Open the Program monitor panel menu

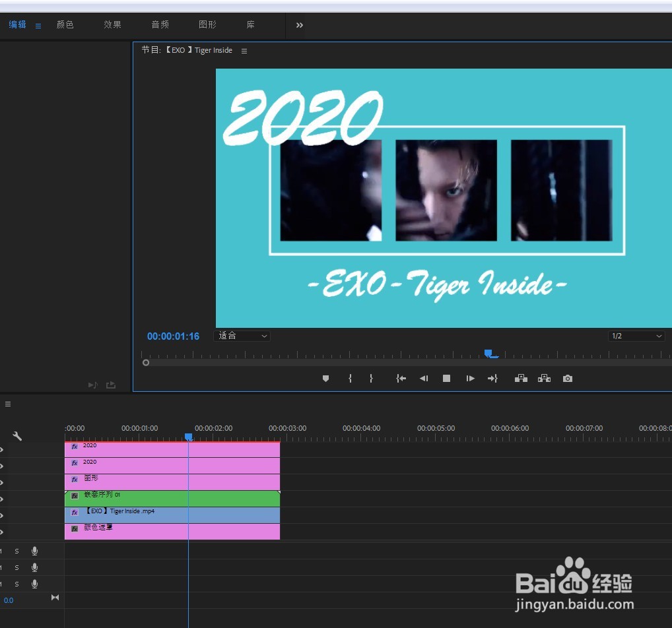click(244, 51)
